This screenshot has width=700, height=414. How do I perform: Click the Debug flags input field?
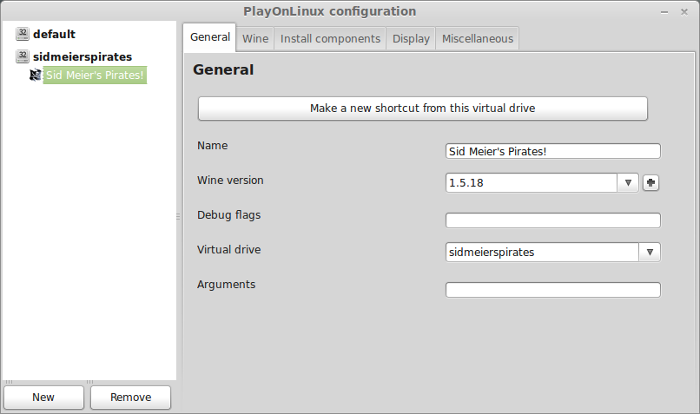point(553,220)
